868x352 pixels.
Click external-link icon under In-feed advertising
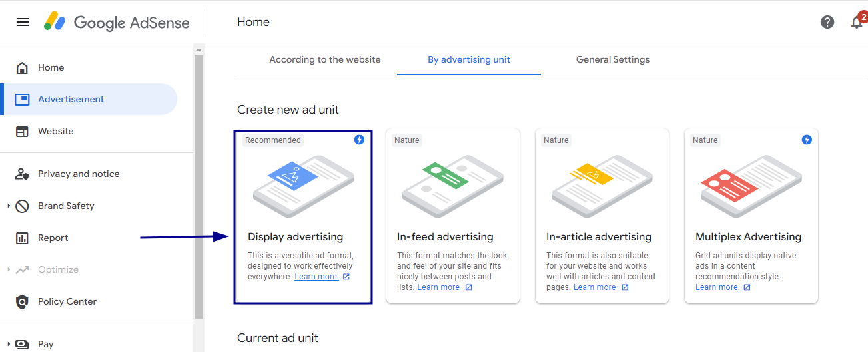[469, 287]
